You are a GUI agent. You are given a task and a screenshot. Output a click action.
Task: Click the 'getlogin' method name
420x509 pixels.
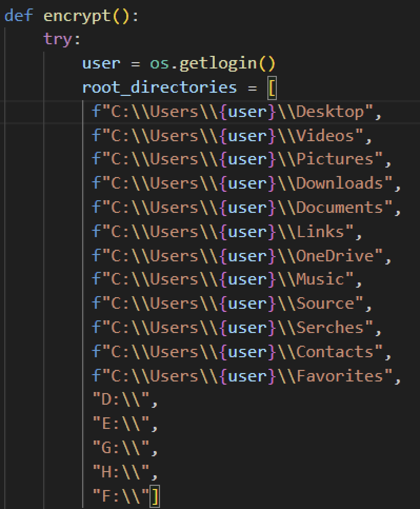click(217, 64)
